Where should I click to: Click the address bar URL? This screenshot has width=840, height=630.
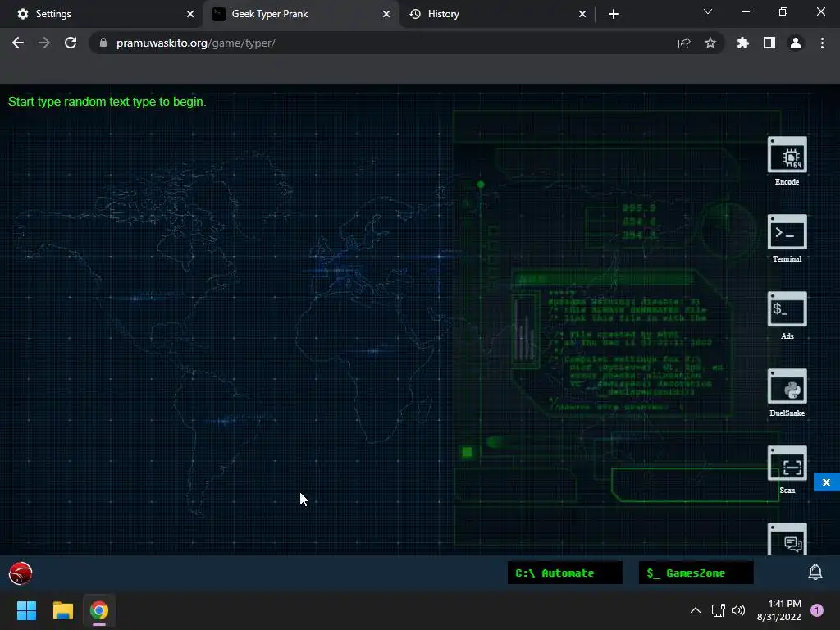(x=195, y=43)
